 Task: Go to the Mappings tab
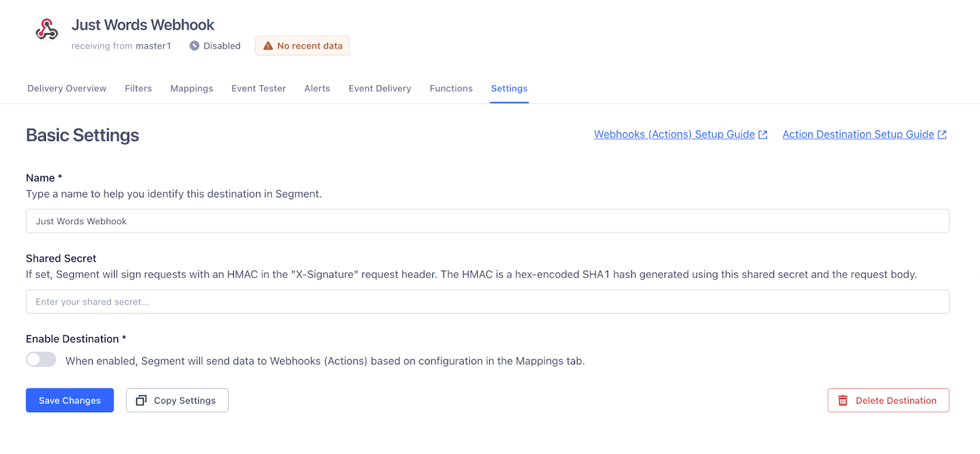pyautogui.click(x=192, y=88)
